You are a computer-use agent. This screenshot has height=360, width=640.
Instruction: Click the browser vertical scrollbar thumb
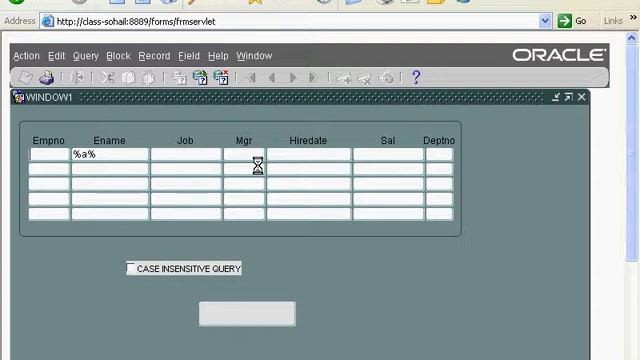[631, 153]
